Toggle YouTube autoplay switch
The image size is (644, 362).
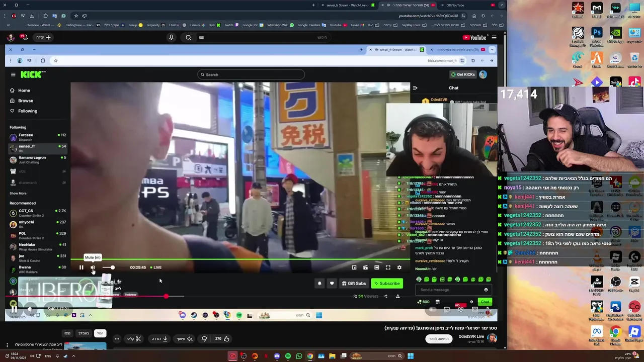(433, 309)
